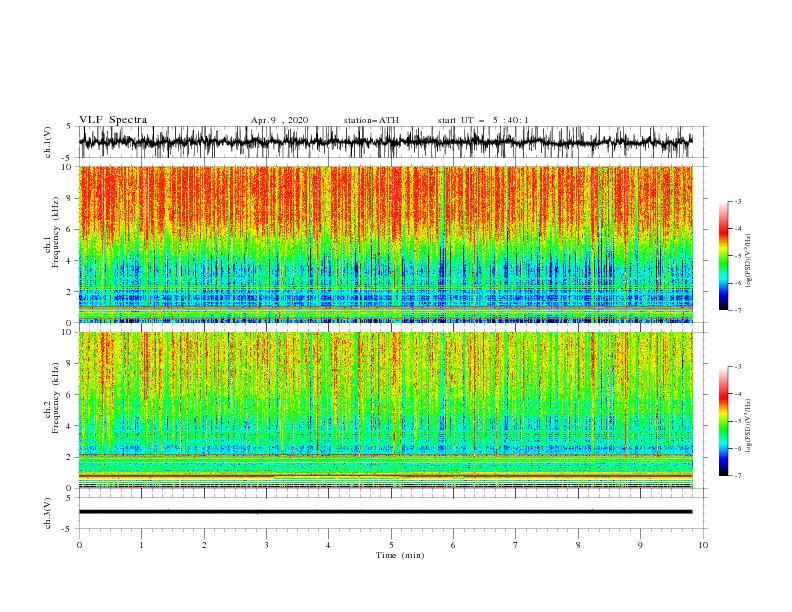Click the time axis tick label "2"
The height and width of the screenshot is (612, 792).
click(x=204, y=545)
